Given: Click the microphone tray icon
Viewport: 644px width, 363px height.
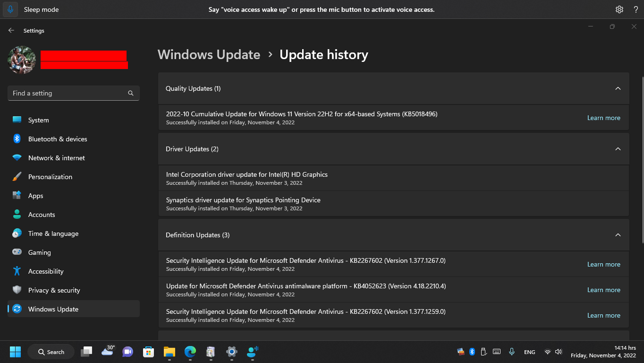Looking at the screenshot, I should [x=512, y=352].
